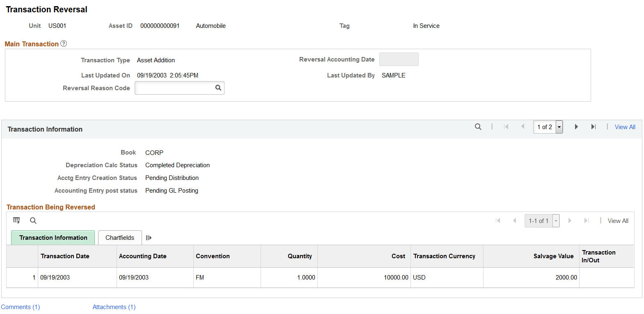Click the Reversal Accounting Date field
Image resolution: width=644 pixels, height=314 pixels.
click(399, 59)
